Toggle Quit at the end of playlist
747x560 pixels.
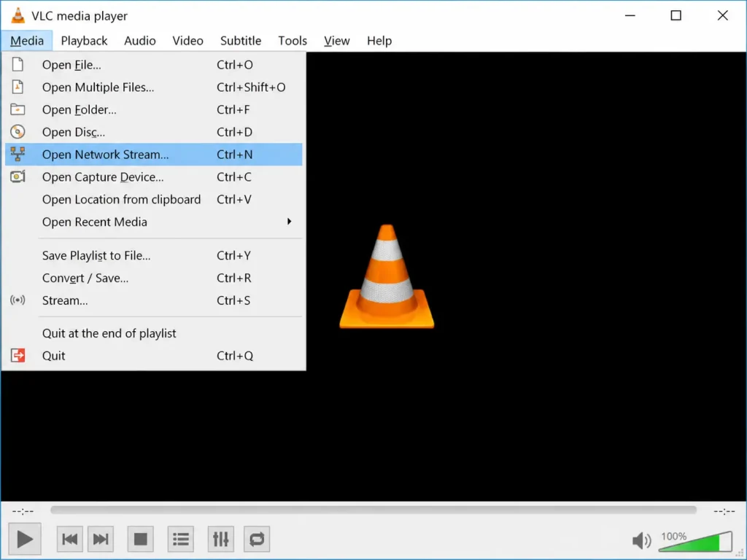coord(153,333)
